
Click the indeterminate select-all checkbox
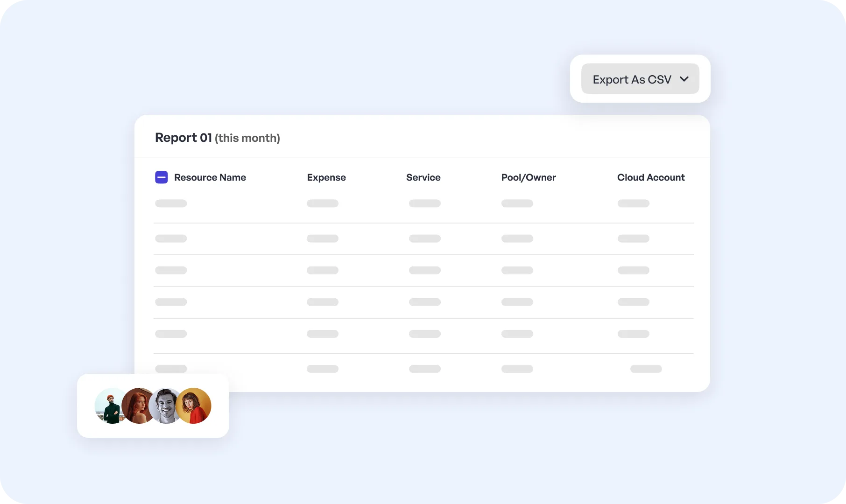[x=162, y=177]
